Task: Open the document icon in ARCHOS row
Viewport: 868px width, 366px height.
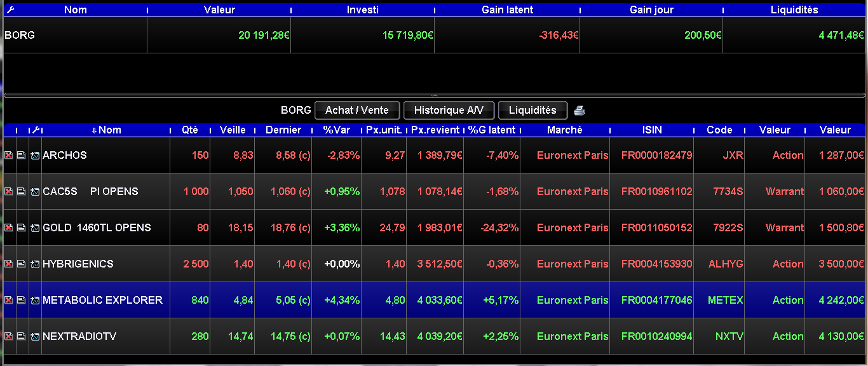Action: click(x=22, y=155)
